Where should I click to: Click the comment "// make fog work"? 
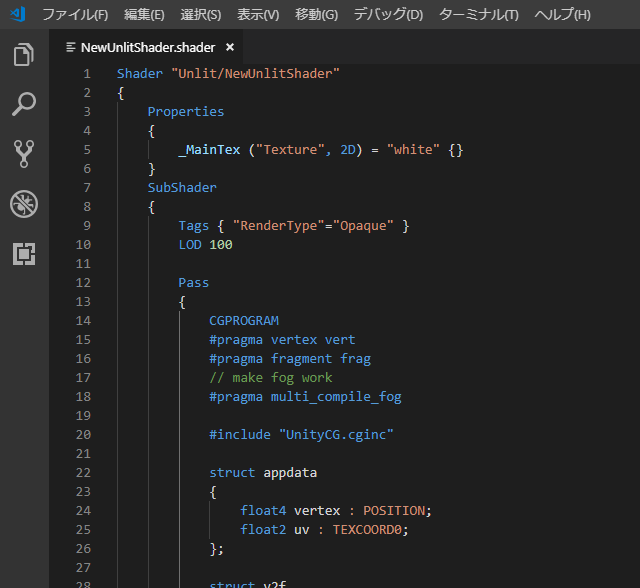click(x=271, y=378)
